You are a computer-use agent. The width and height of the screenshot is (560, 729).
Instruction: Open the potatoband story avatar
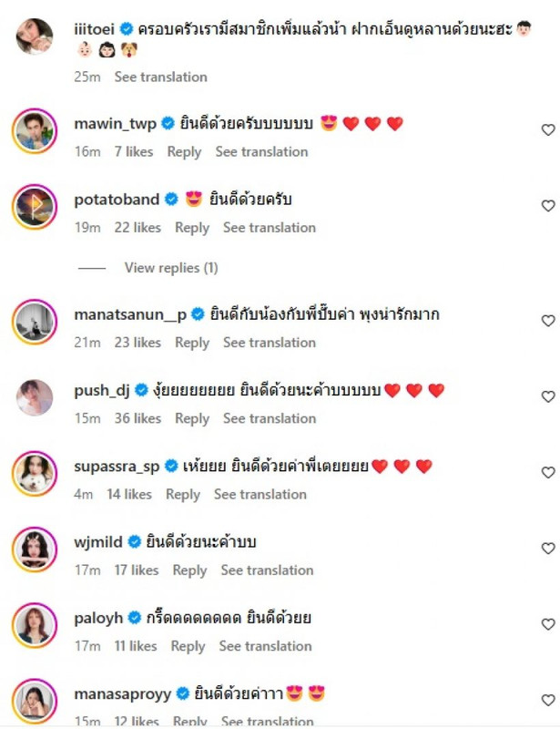coord(35,207)
